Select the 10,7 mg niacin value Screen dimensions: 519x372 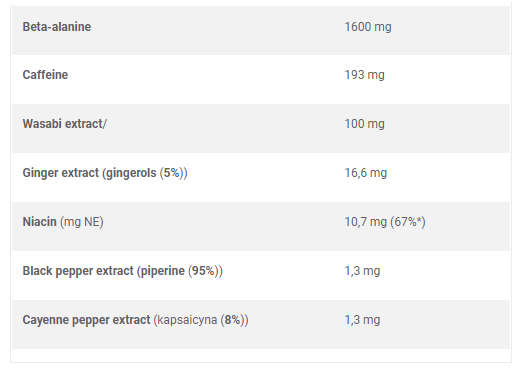[366, 222]
